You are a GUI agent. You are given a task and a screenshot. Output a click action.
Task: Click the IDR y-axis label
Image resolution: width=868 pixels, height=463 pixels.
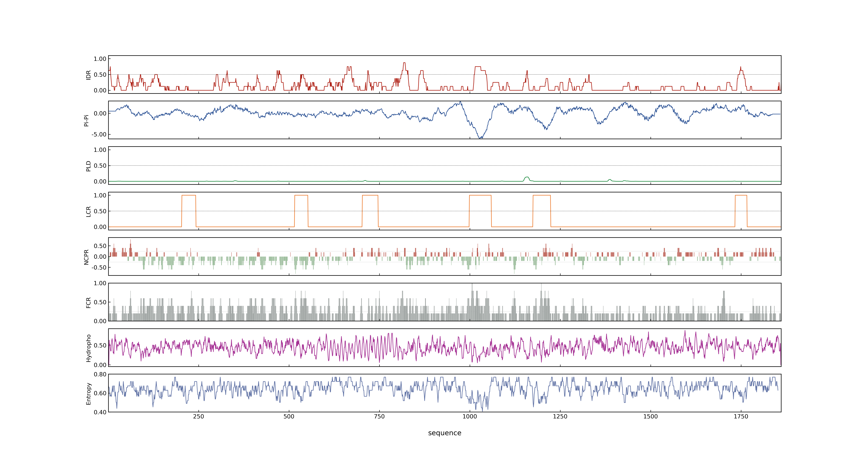point(88,75)
